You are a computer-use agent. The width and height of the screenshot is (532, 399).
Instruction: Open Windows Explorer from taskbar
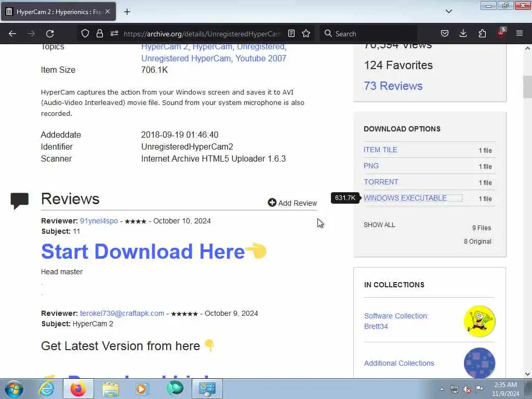(111, 389)
